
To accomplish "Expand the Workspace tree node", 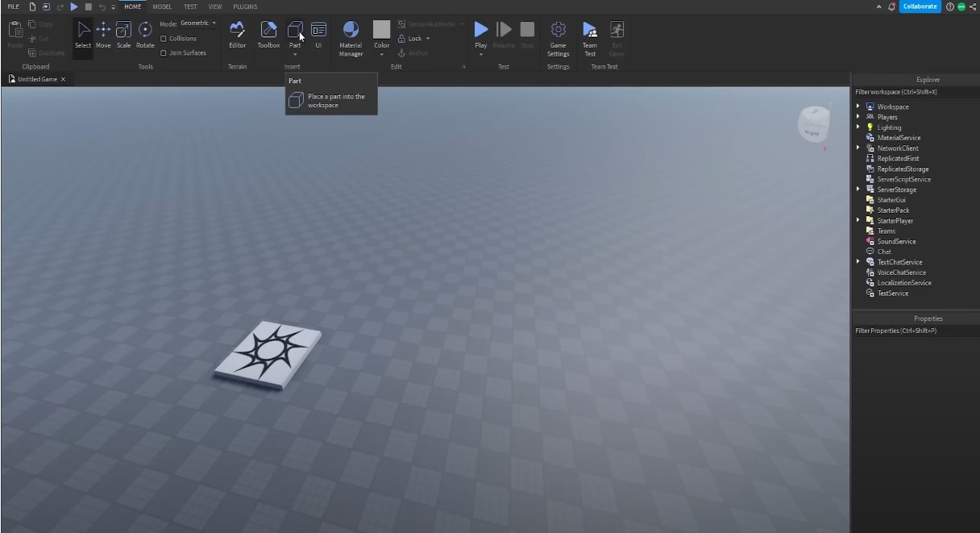I will pos(858,106).
